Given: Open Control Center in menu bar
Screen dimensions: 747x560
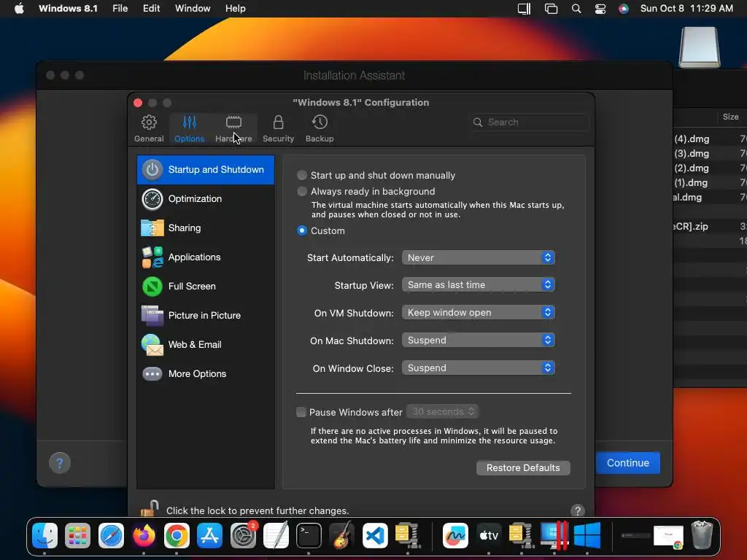Looking at the screenshot, I should click(600, 9).
